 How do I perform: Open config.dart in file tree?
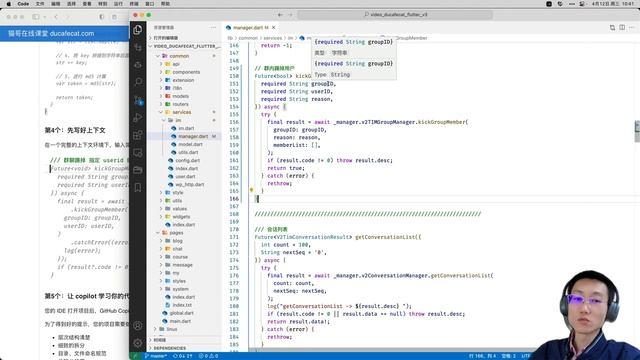click(187, 160)
